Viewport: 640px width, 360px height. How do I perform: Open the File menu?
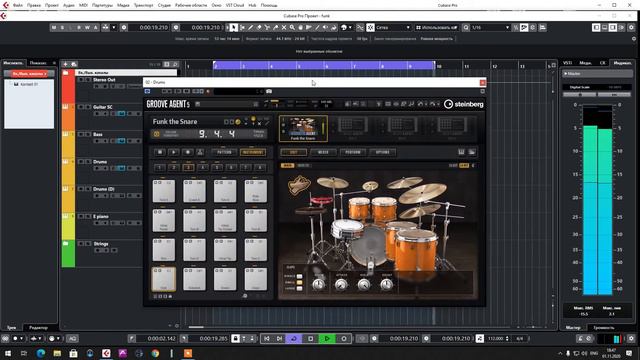18,5
